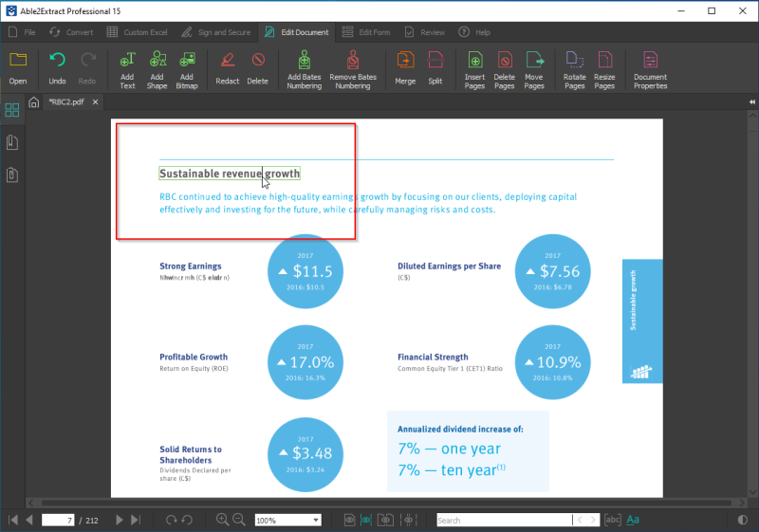Find next search result arrow
The width and height of the screenshot is (759, 532).
point(594,520)
